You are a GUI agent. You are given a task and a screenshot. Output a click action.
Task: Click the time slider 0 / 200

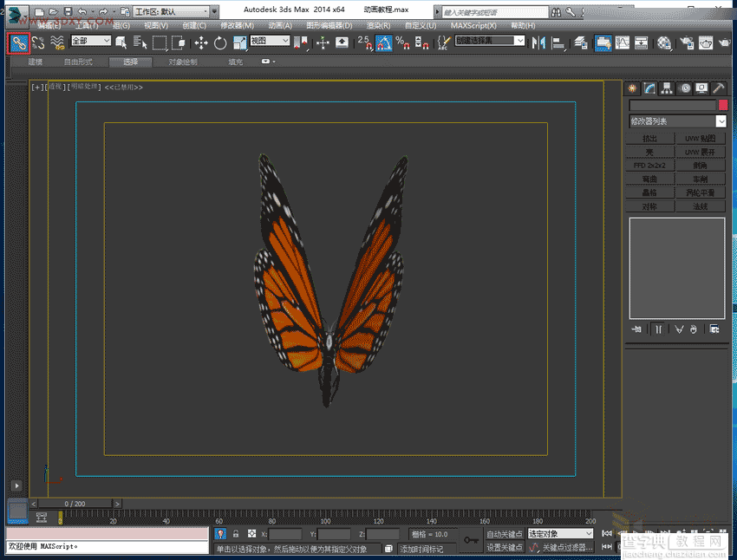coord(75,504)
